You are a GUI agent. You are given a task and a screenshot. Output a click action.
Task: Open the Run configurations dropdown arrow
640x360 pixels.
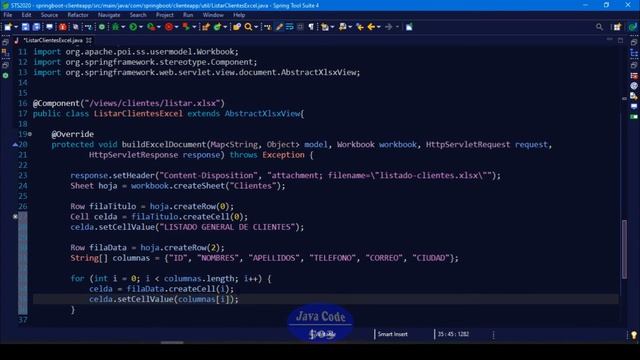141,27
